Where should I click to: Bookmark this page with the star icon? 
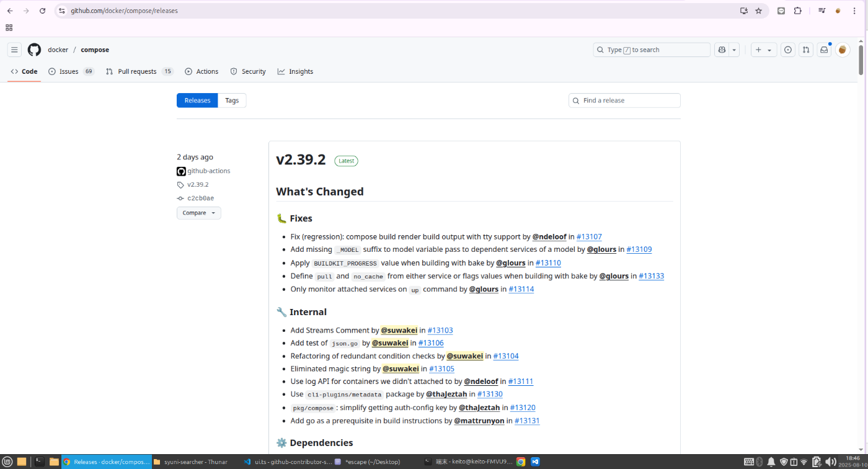(x=758, y=11)
